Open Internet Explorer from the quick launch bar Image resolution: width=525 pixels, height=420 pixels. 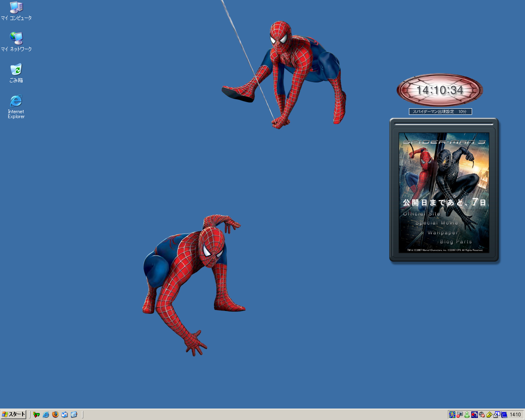pyautogui.click(x=46, y=415)
